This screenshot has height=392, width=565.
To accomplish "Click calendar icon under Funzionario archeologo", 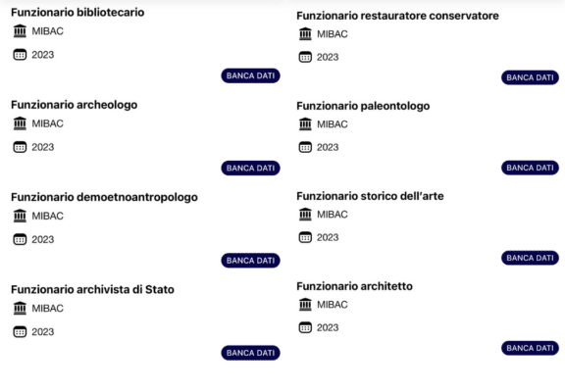I will (x=20, y=147).
